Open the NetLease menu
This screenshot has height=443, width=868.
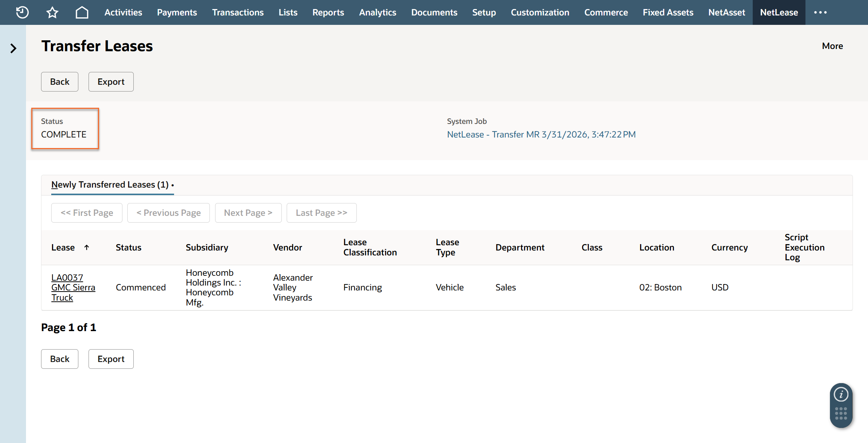click(x=779, y=12)
